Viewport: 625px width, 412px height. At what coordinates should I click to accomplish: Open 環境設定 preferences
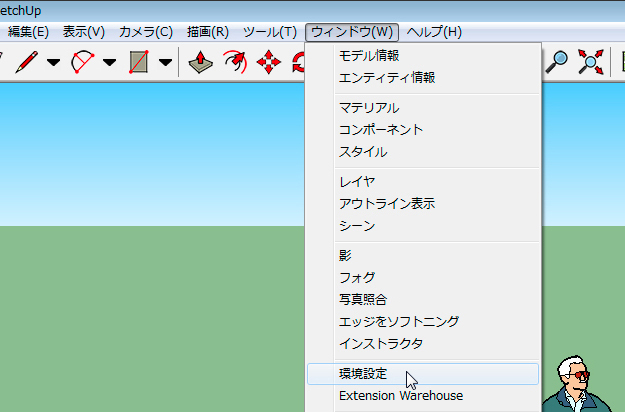pyautogui.click(x=423, y=374)
